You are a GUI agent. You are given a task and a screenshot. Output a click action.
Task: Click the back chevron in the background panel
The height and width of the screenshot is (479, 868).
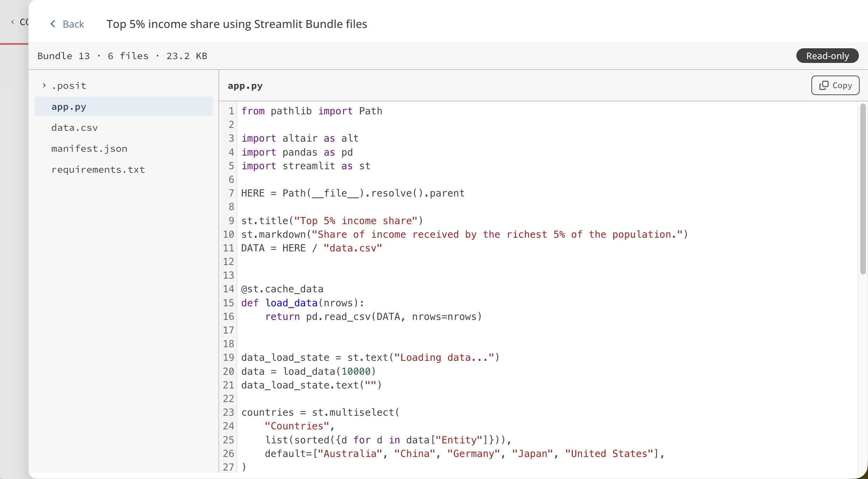pos(13,22)
